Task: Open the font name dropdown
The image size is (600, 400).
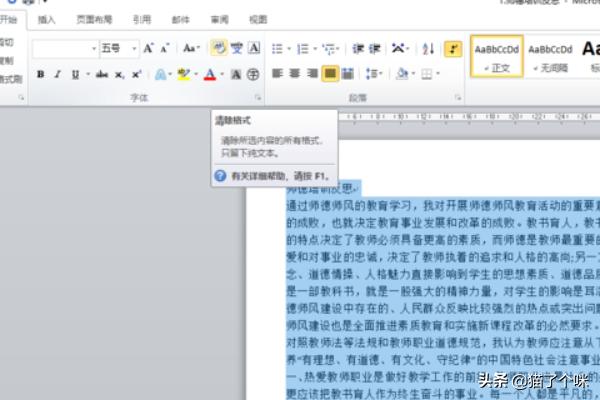Action: pyautogui.click(x=94, y=49)
